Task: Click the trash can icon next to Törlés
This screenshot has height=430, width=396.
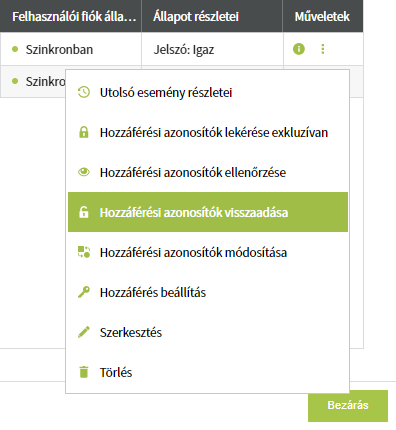Action: coord(84,372)
